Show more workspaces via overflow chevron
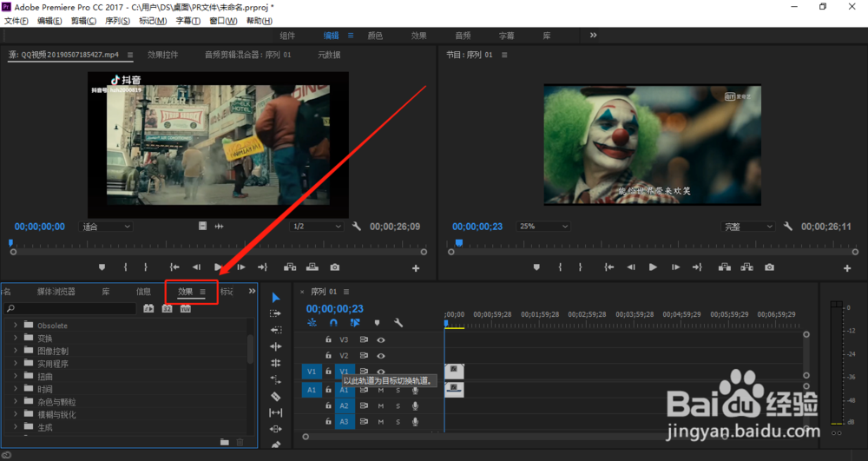Viewport: 868px width, 461px height. click(x=593, y=35)
